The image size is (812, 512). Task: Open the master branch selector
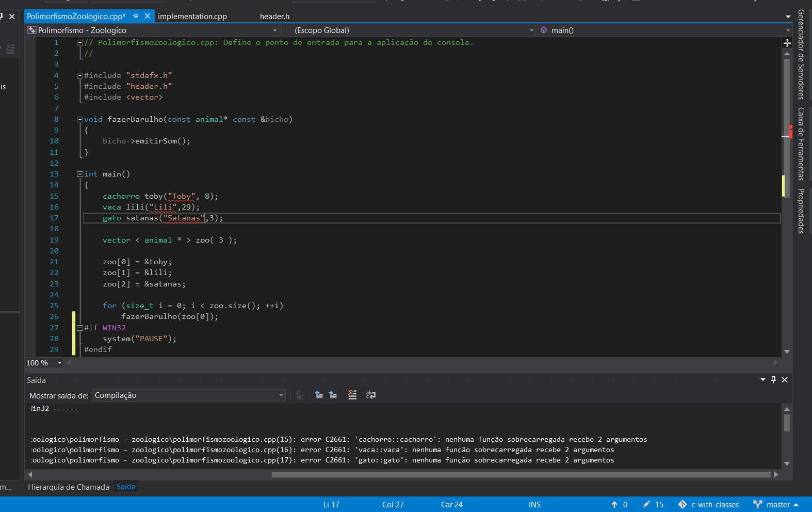(776, 505)
